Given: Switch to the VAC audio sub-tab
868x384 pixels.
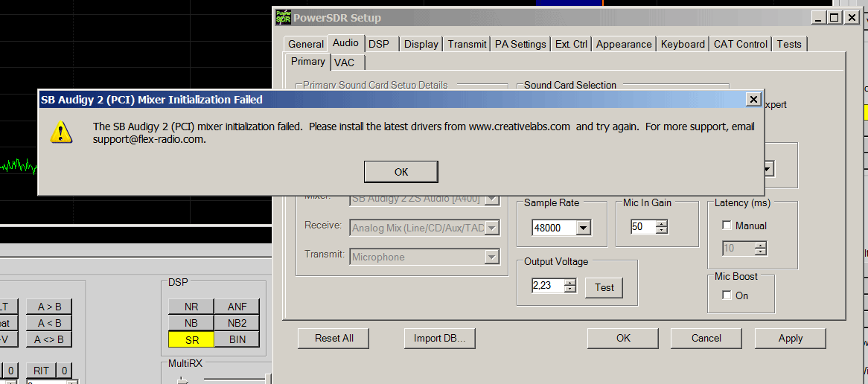Looking at the screenshot, I should click(344, 63).
